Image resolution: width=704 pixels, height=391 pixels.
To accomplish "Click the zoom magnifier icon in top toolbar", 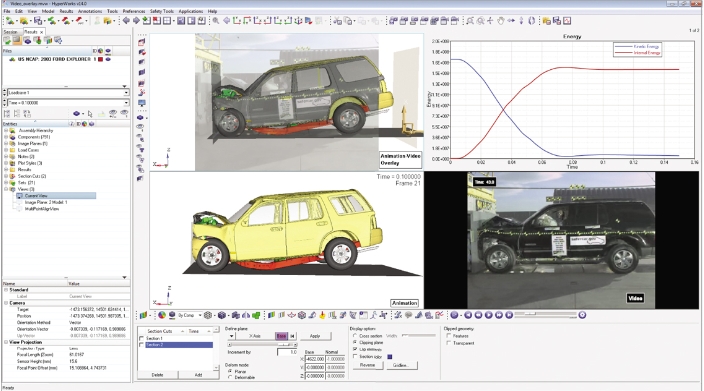I will [x=216, y=21].
